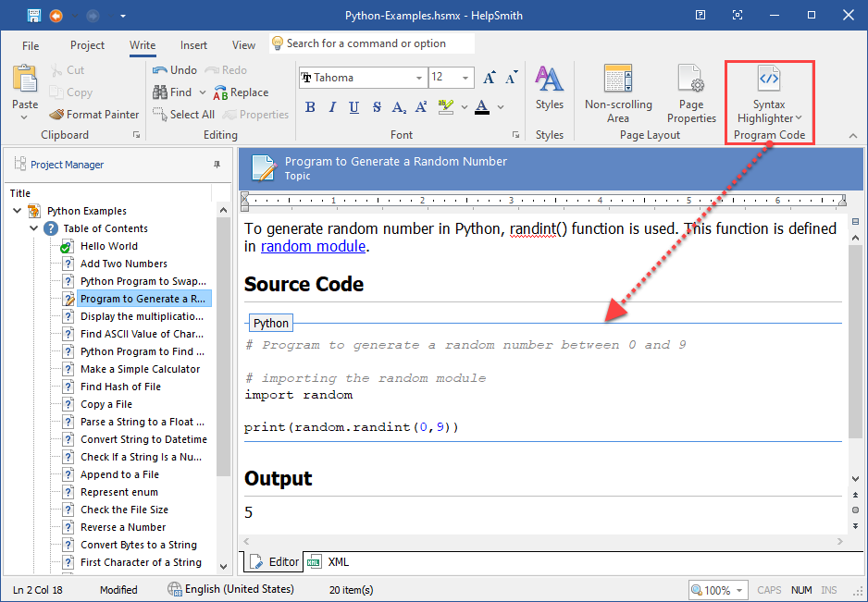Open highlight color dropdown arrow

pyautogui.click(x=464, y=106)
